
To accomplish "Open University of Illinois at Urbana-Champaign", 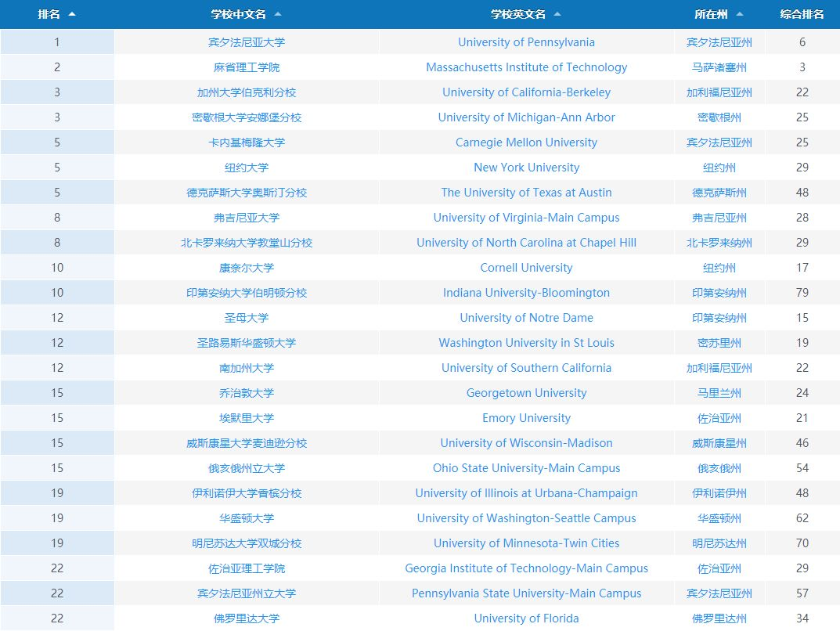I will pos(526,493).
